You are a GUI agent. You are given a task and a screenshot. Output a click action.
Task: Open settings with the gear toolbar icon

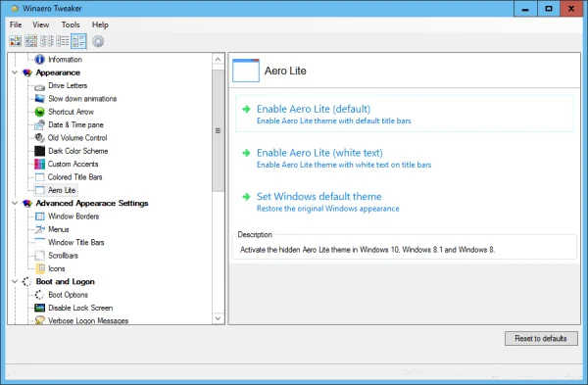98,41
